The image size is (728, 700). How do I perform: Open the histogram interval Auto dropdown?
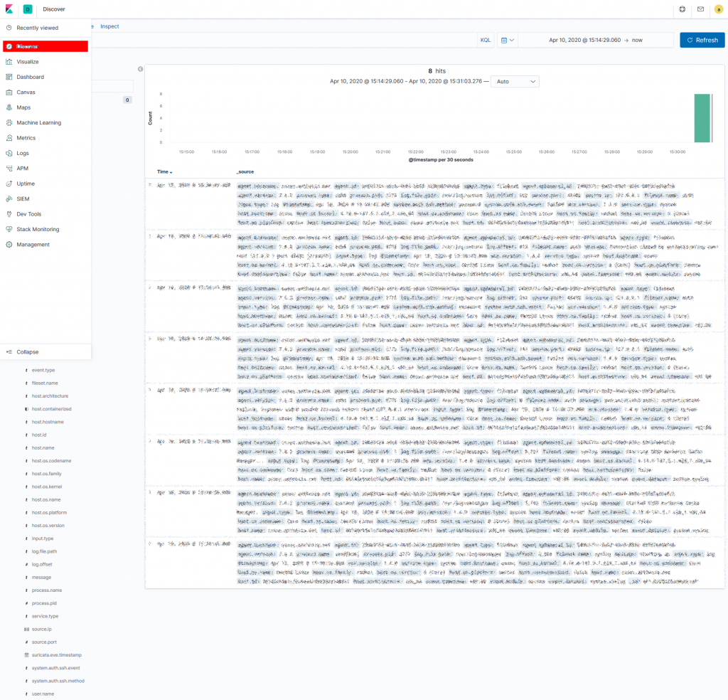click(x=515, y=81)
